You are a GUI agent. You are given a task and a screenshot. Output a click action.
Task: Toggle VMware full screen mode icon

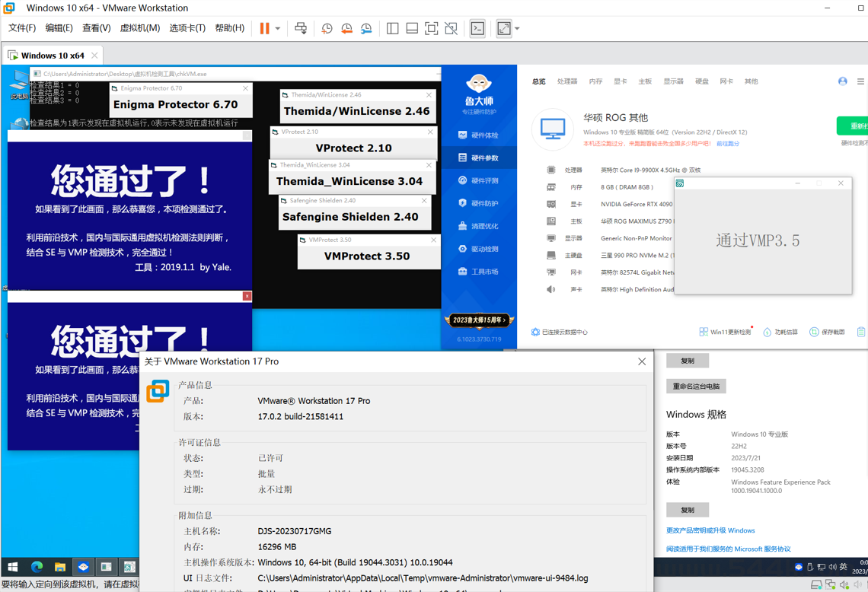[x=431, y=28]
